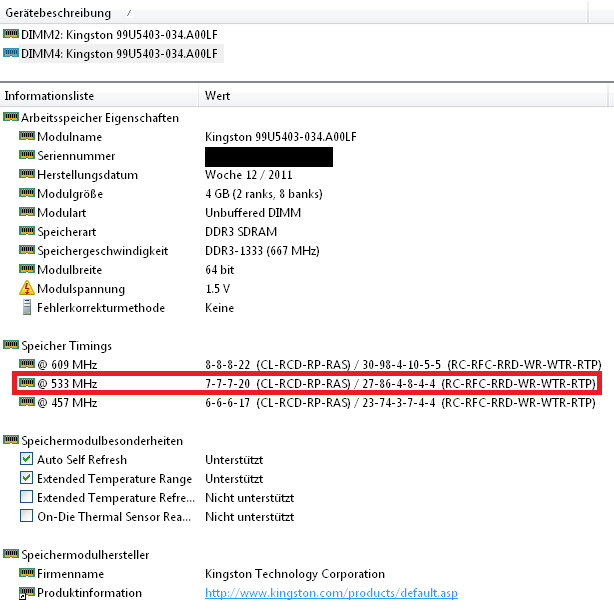Click the icon beside Modulname
Image resolution: width=614 pixels, height=612 pixels.
tap(27, 136)
